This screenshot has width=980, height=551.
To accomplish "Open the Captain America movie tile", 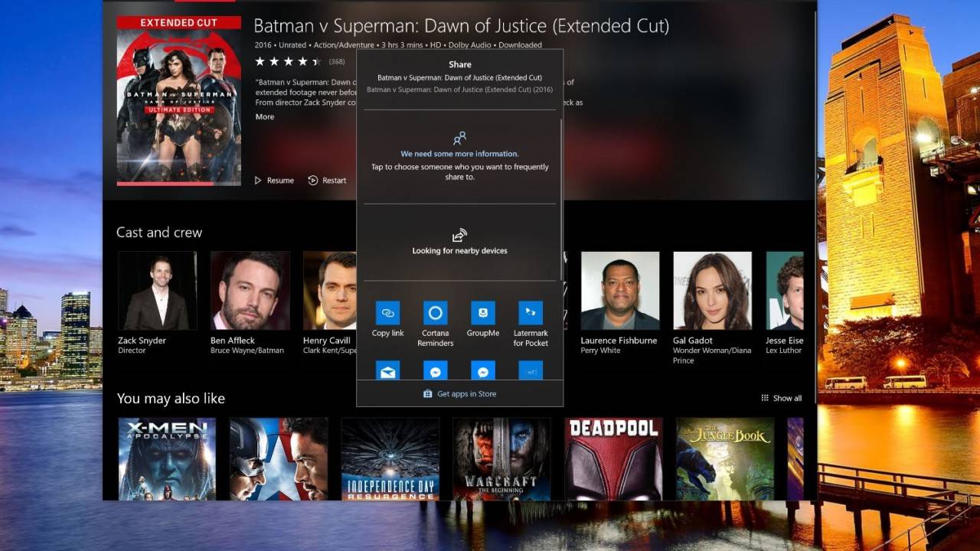I will (279, 459).
